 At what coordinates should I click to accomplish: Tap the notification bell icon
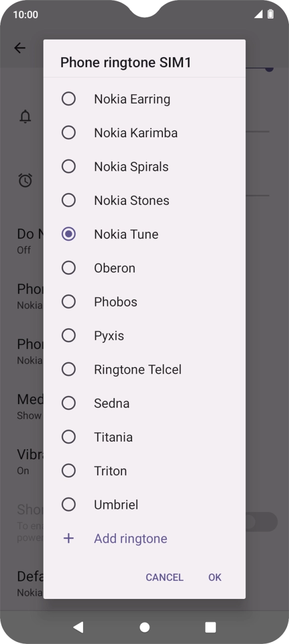click(26, 116)
